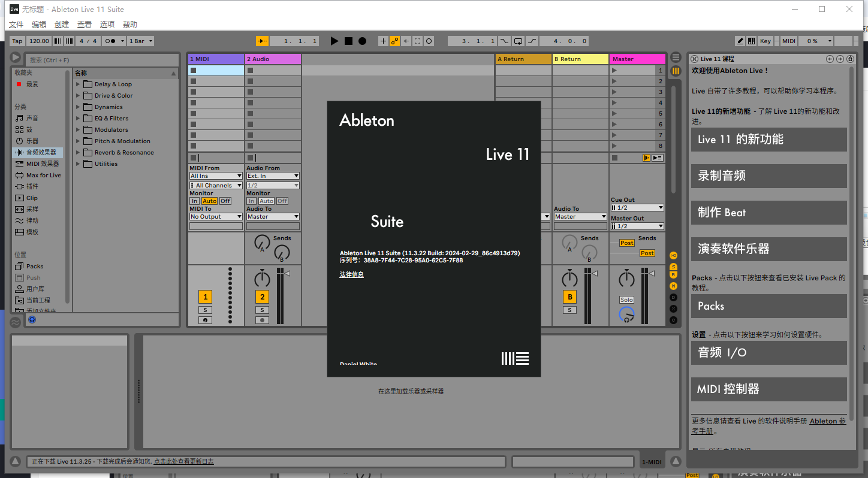Screen dimensions: 868x478
Task: Open the 编辑 Edit menu
Action: (x=39, y=25)
